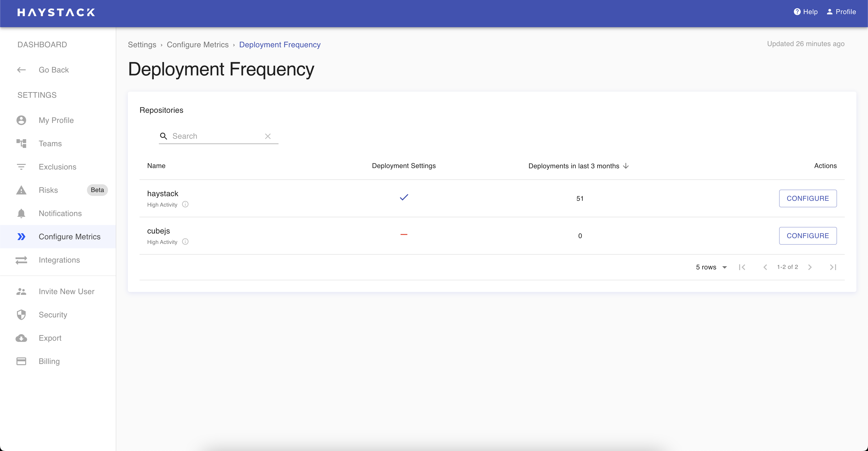Click the info icon next to haystack High Activity

tap(185, 204)
